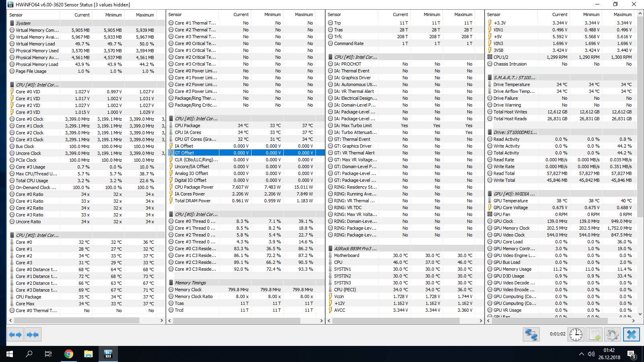Open File Explorer from the taskbar
Viewport: 644px width, 362px height.
pos(89,354)
